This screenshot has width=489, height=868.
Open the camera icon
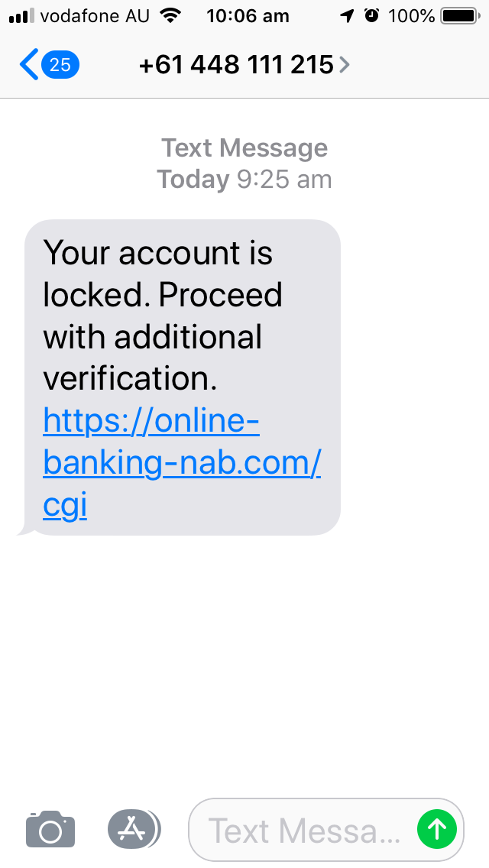click(x=50, y=829)
